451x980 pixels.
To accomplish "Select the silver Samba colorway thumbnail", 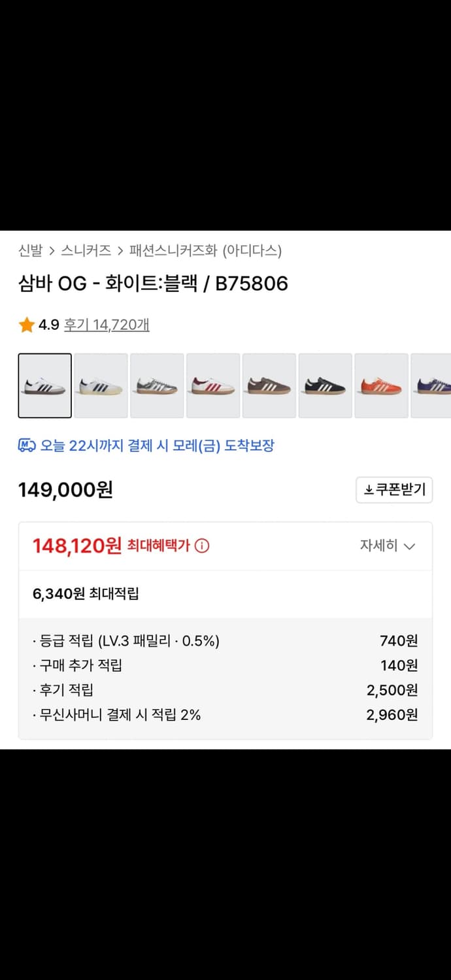I will pyautogui.click(x=157, y=385).
